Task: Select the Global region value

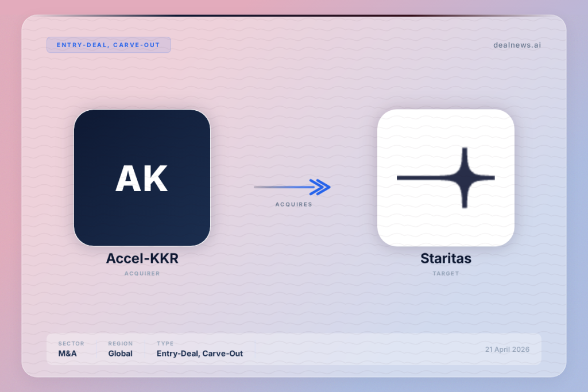Action: pyautogui.click(x=120, y=354)
